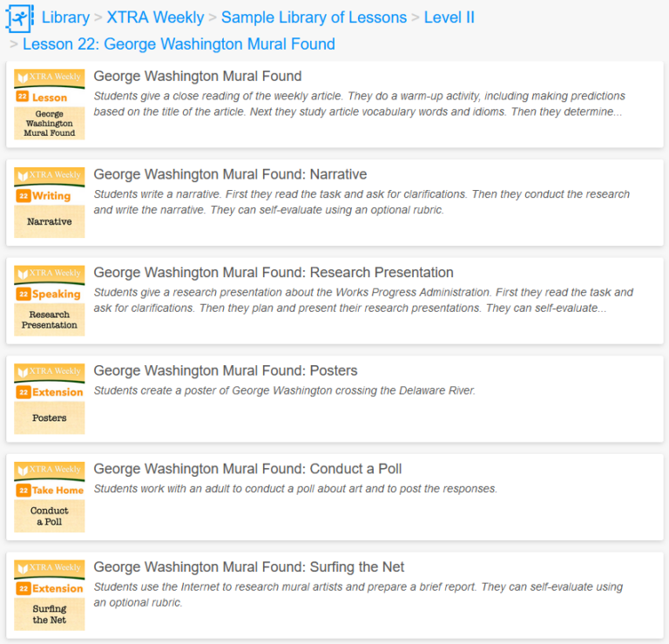
Task: Open the George Washington Mural Found lesson title
Action: (198, 77)
